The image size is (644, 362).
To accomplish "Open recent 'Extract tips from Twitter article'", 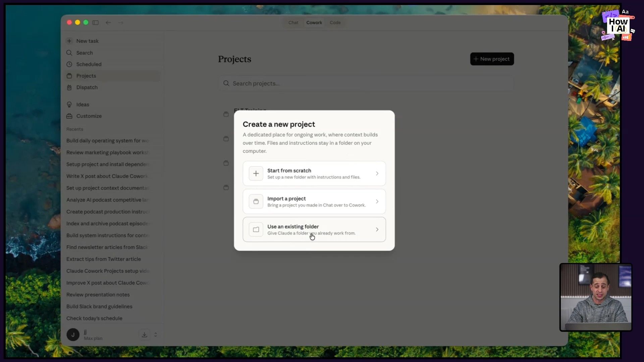I will pyautogui.click(x=104, y=259).
